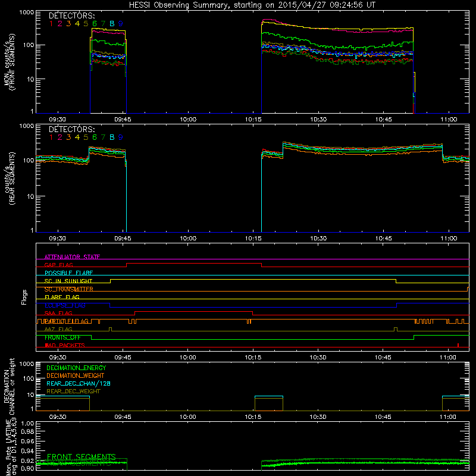The image size is (476, 476).
Task: Click blue detector 9 in rear segments legend
Action: click(121, 137)
